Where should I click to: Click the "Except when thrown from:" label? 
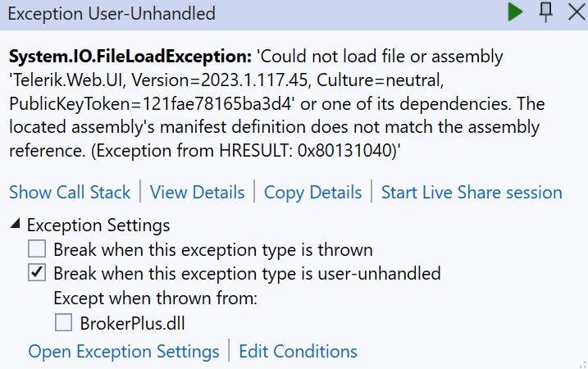pyautogui.click(x=155, y=298)
